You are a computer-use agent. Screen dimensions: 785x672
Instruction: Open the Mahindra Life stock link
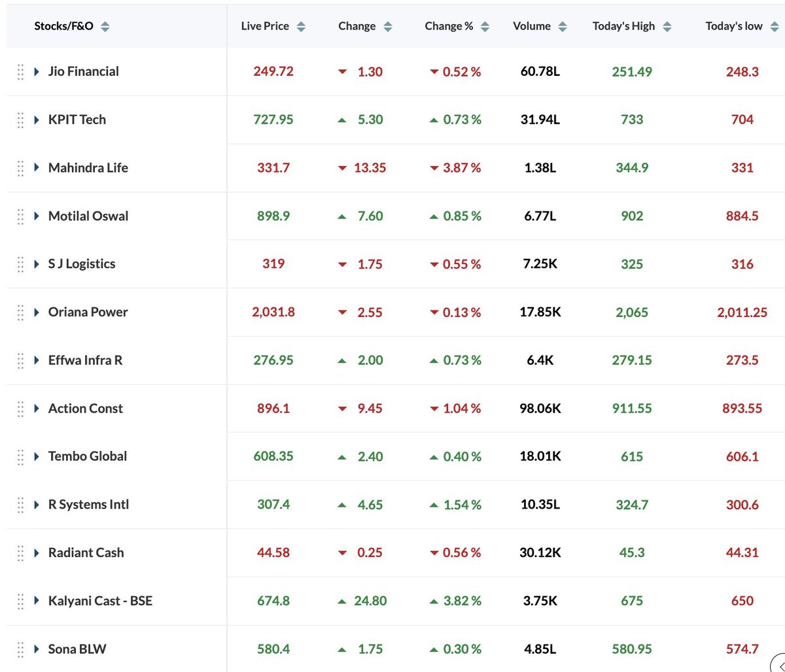pyautogui.click(x=88, y=168)
